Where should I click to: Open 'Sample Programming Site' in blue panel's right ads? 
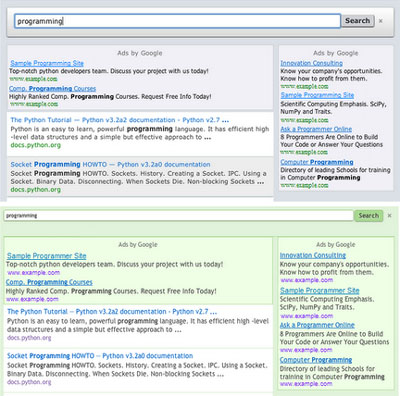click(317, 95)
